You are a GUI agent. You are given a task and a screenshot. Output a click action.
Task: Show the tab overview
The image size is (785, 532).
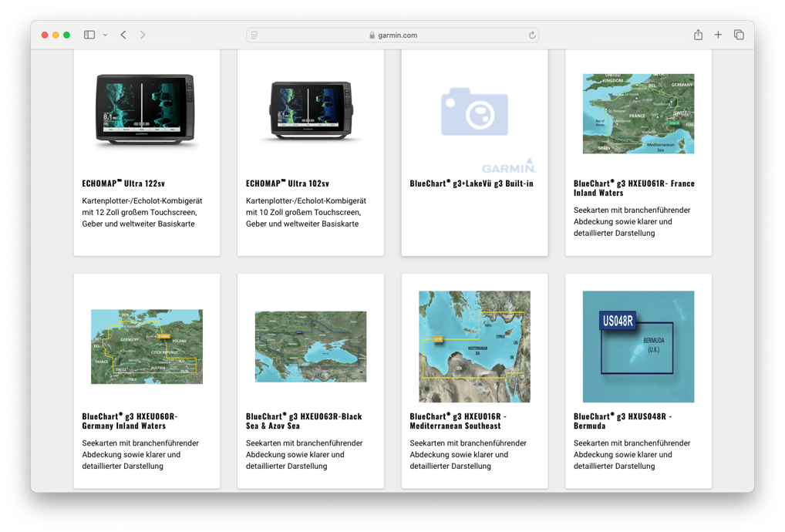coord(739,35)
